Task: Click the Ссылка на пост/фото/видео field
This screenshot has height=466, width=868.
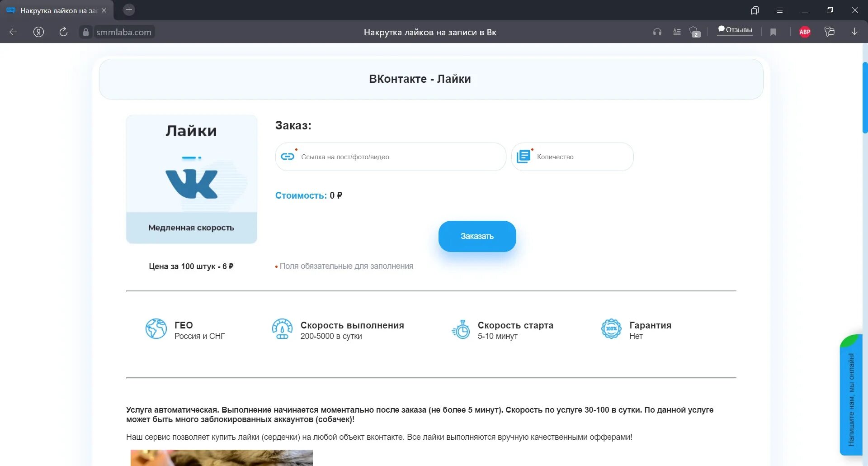Action: pyautogui.click(x=391, y=157)
